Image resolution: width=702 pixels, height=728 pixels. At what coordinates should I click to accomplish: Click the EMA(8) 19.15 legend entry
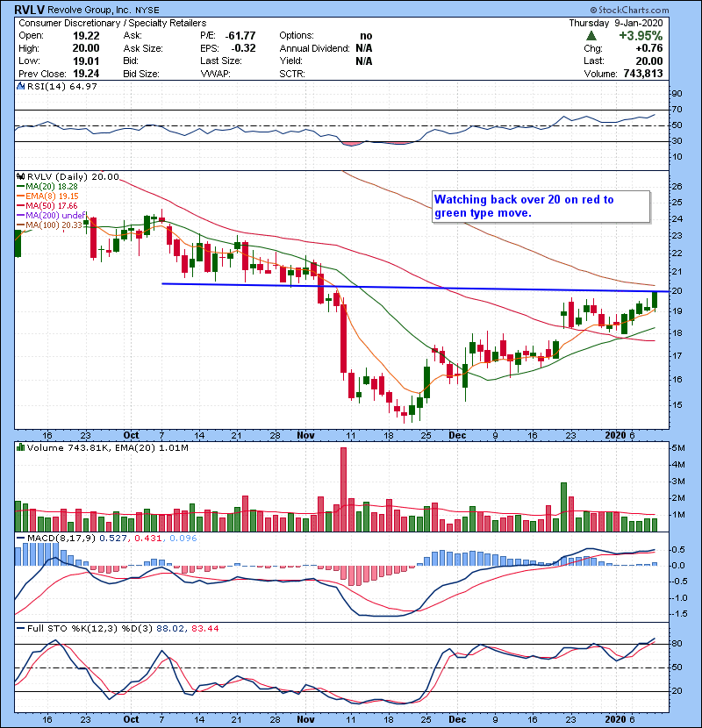52,196
